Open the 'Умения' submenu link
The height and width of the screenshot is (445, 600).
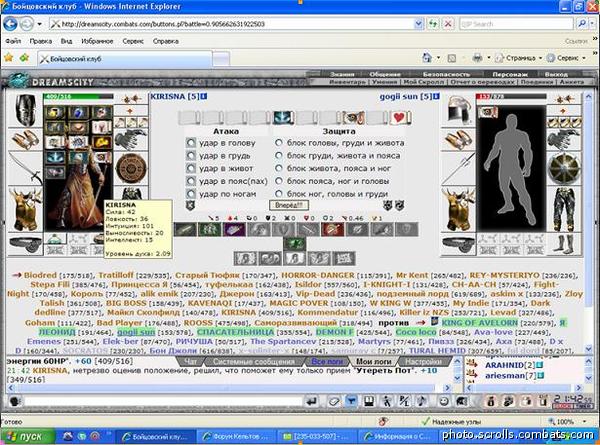pyautogui.click(x=384, y=82)
